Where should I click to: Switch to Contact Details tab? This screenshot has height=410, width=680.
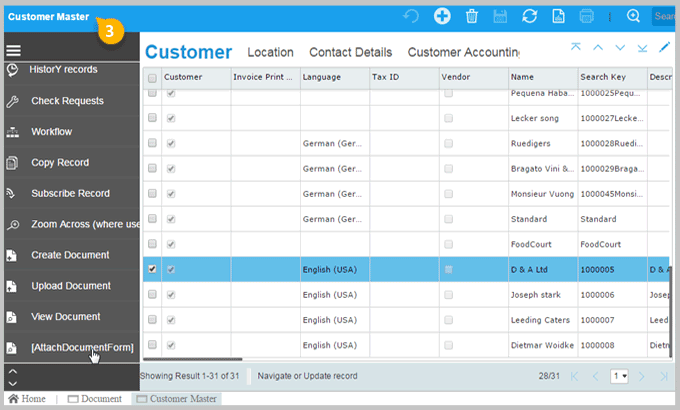click(350, 52)
